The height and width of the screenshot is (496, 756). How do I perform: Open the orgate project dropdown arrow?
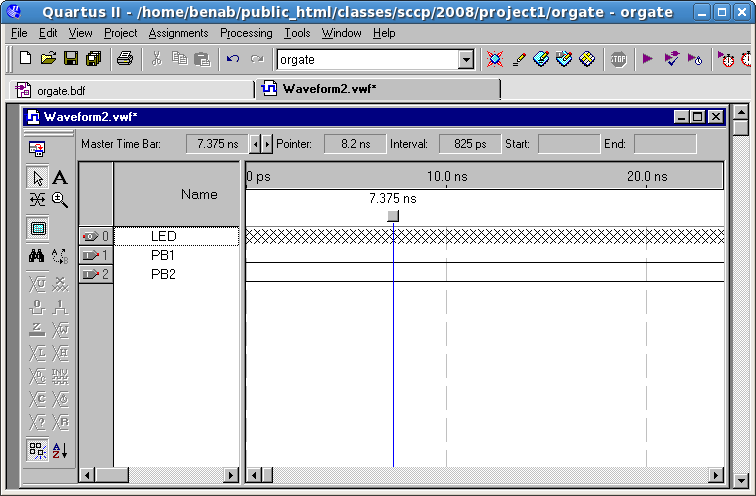pos(465,60)
